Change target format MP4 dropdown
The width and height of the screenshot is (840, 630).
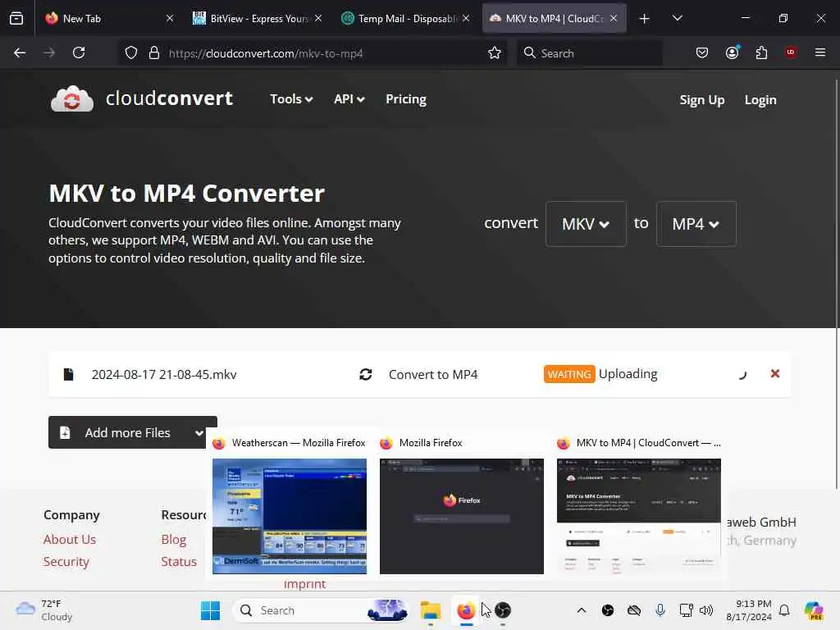point(696,224)
